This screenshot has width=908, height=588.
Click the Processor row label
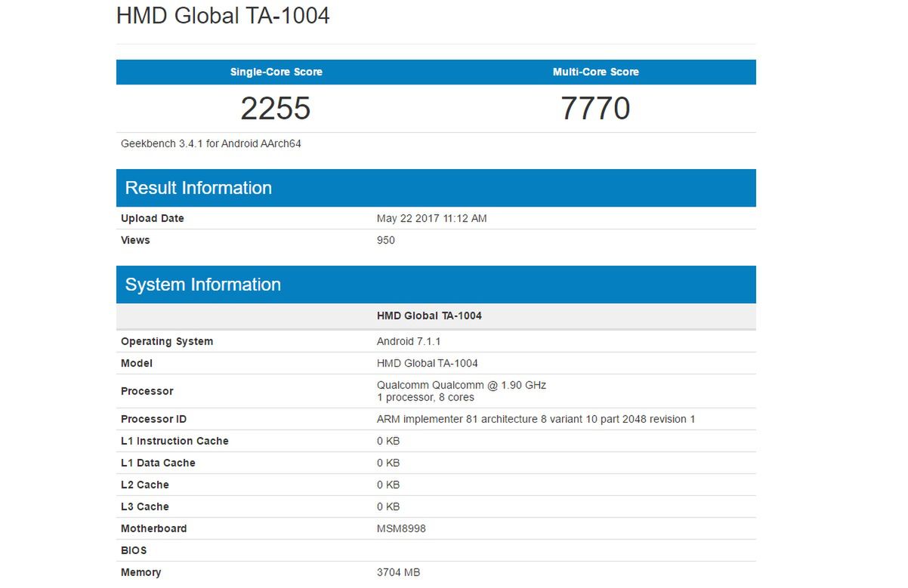pos(147,391)
